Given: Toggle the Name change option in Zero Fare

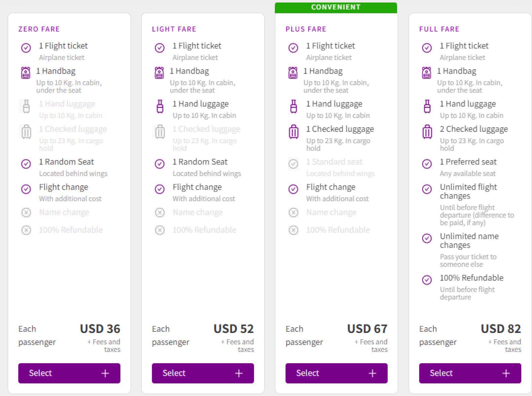Looking at the screenshot, I should click(26, 212).
